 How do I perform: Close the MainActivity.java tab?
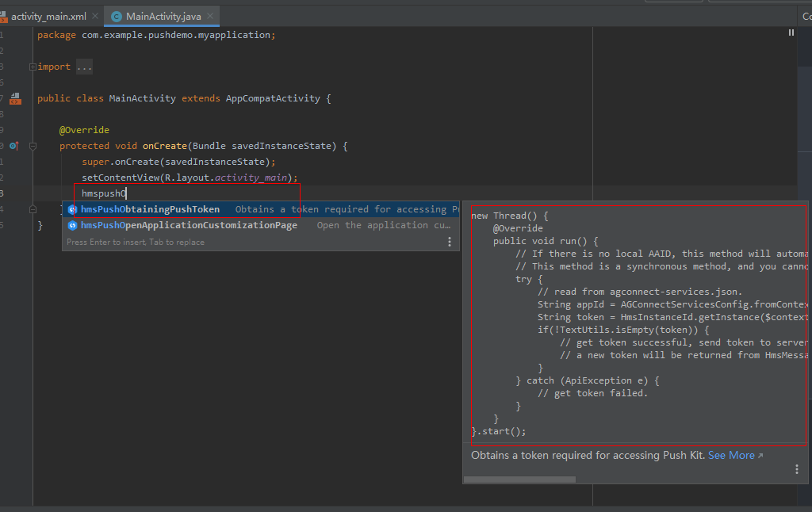click(210, 16)
